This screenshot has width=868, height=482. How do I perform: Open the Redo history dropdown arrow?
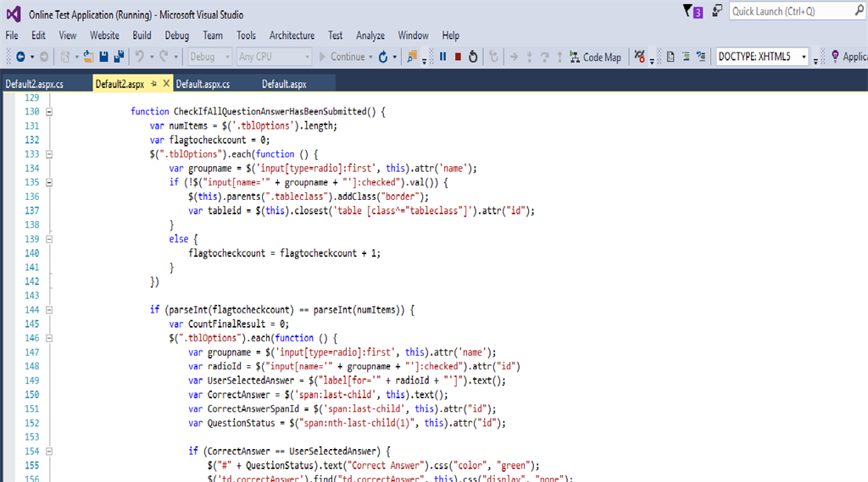tap(175, 57)
